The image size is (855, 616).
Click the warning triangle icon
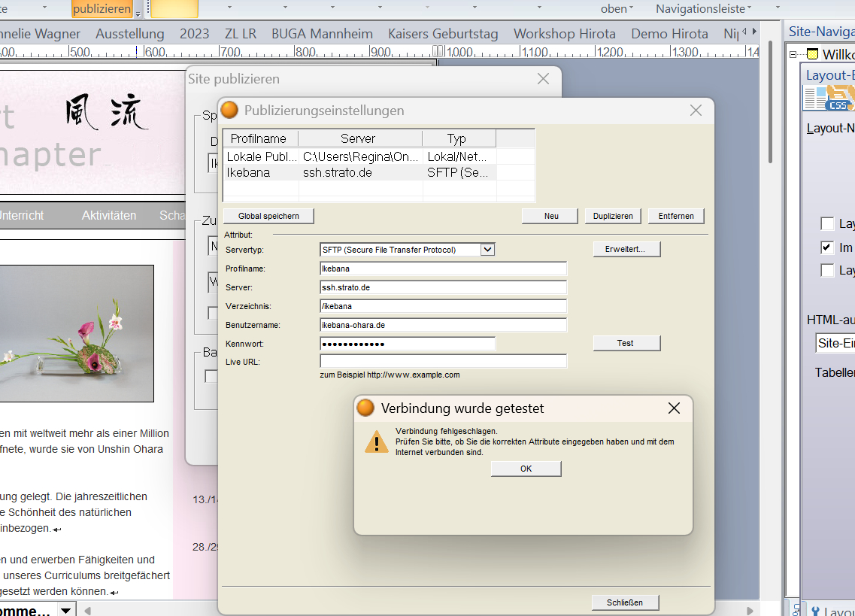[x=376, y=442]
